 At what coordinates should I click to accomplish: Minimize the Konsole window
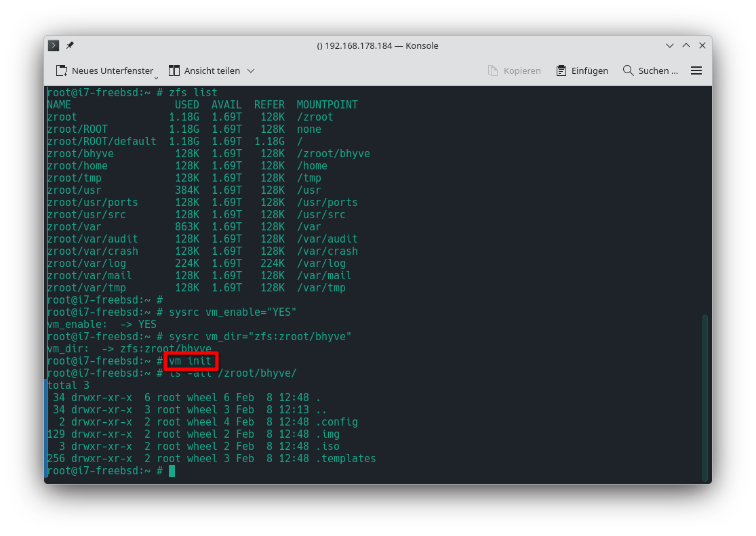pos(670,45)
